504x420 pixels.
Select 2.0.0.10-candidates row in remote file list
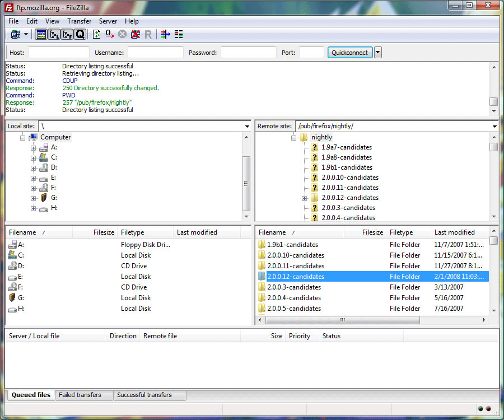point(373,255)
